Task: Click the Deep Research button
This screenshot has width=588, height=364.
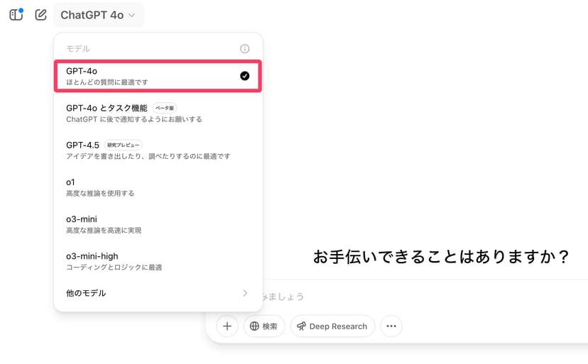Action: [x=332, y=326]
